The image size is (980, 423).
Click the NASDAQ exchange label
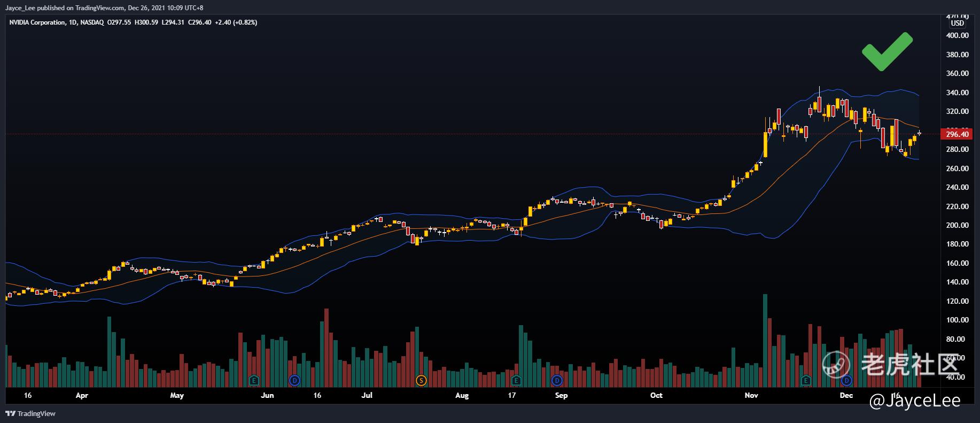coord(92,22)
